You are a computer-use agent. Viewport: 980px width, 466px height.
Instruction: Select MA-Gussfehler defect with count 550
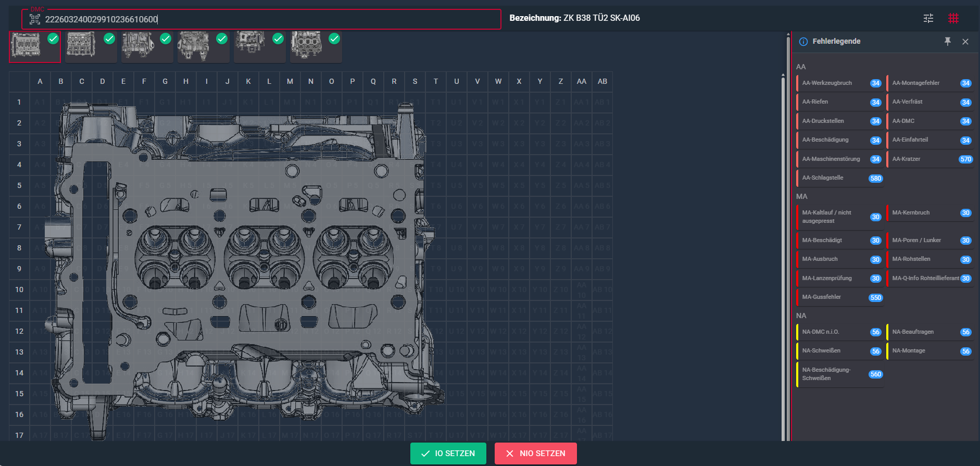coord(840,297)
